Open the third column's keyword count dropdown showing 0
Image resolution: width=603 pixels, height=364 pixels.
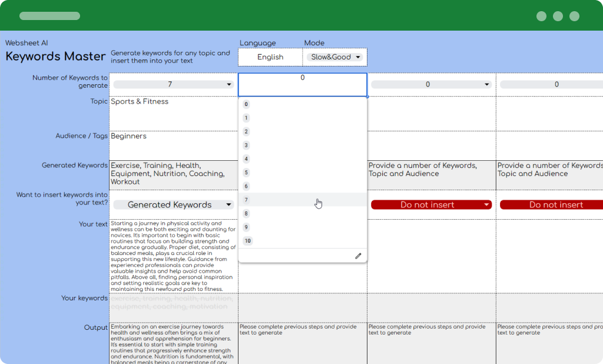point(431,84)
